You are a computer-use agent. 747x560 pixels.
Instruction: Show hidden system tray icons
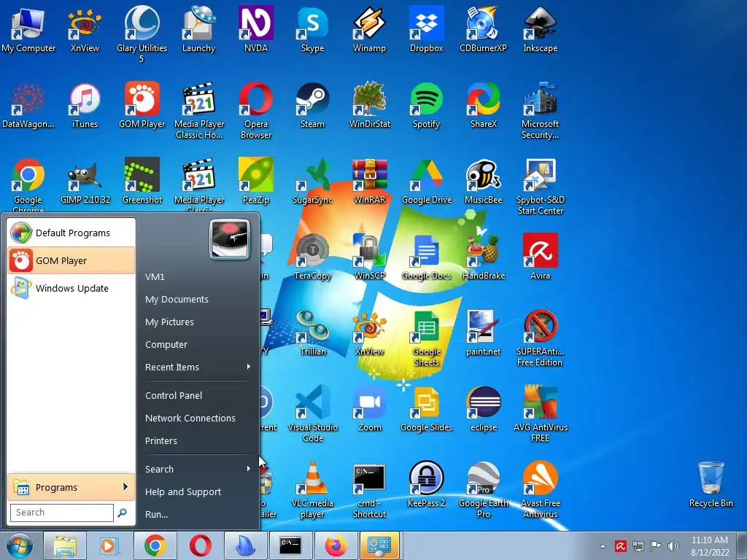click(603, 546)
